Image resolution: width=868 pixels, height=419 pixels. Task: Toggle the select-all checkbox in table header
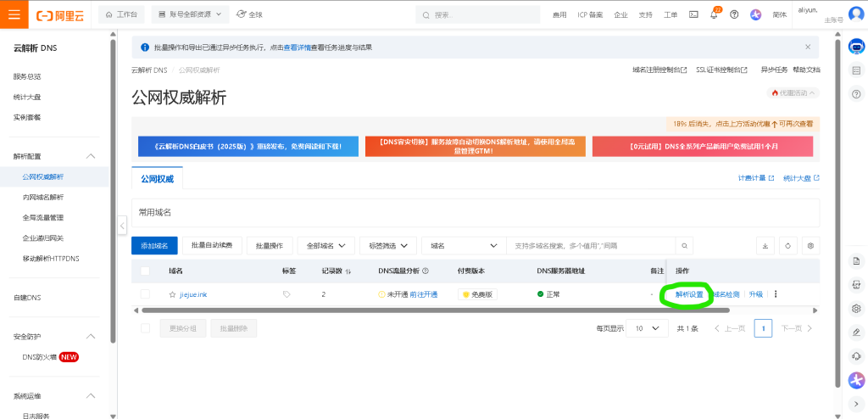[145, 271]
